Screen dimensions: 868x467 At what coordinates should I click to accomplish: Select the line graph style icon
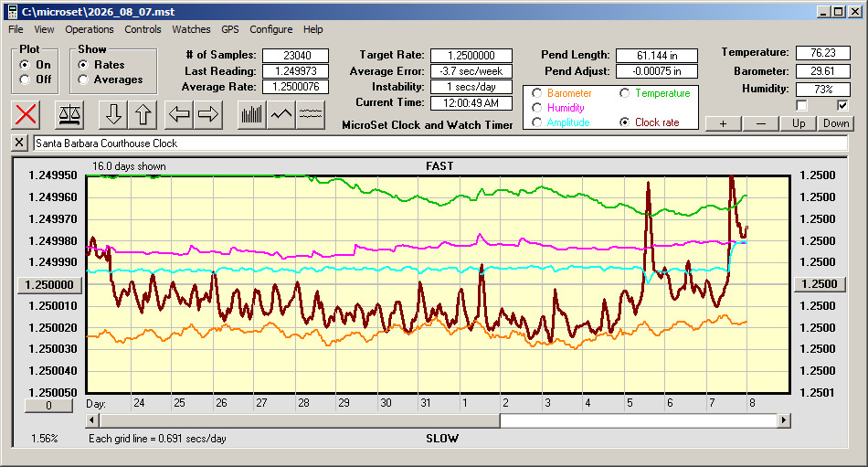281,114
